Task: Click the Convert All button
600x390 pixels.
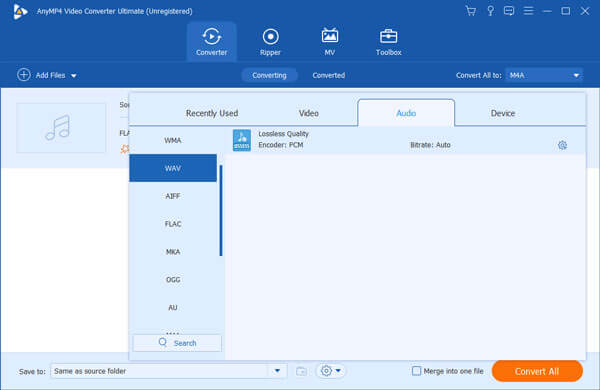Action: [x=537, y=371]
